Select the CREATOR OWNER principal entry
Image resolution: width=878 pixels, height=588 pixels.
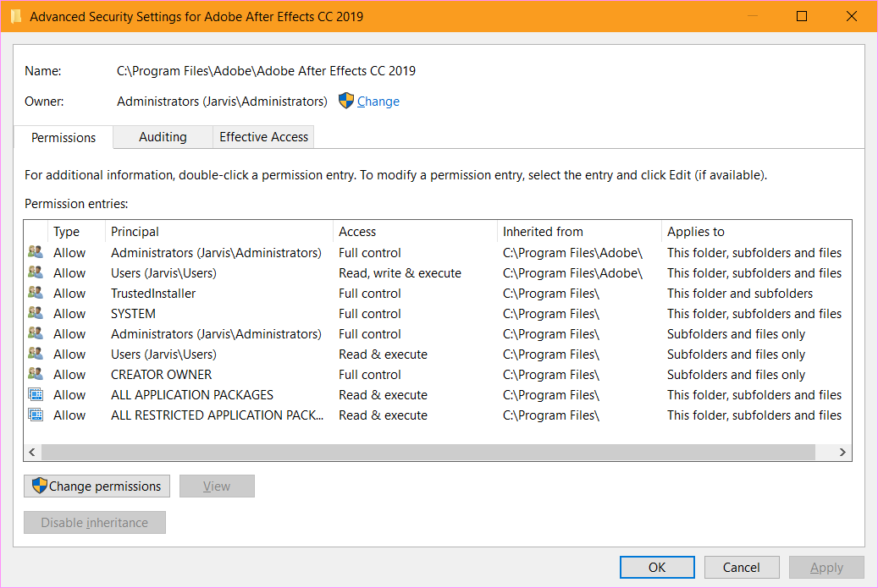[x=161, y=374]
